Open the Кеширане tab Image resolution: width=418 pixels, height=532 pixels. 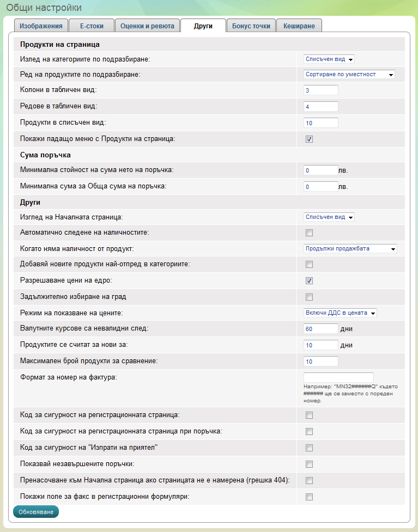click(x=299, y=26)
